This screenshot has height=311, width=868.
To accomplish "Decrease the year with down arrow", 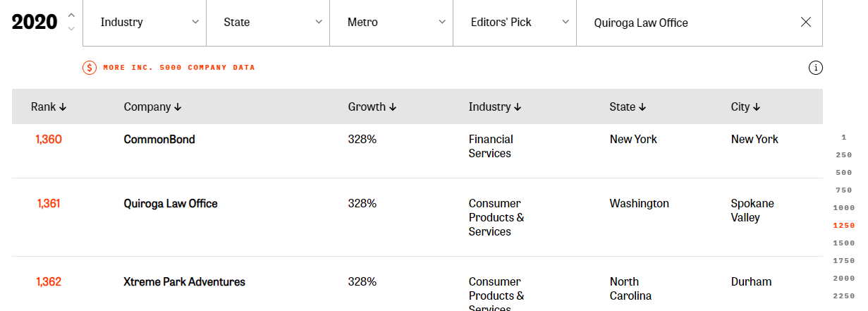I will click(71, 29).
